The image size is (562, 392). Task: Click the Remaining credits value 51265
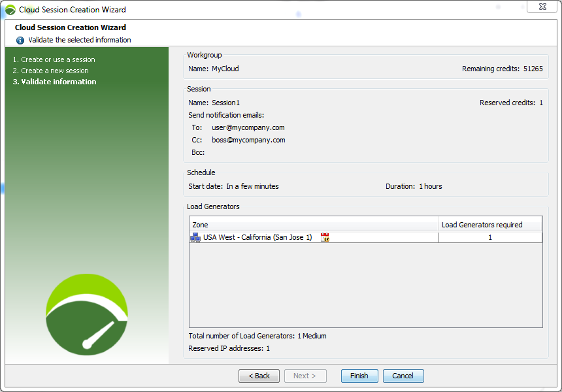point(533,69)
